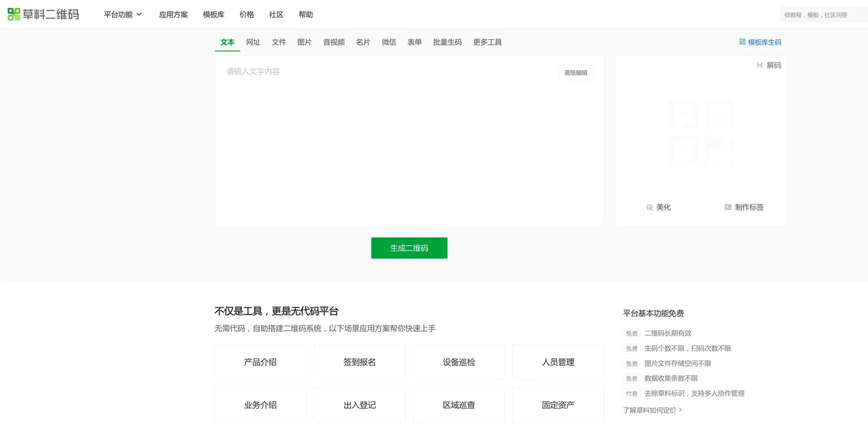Open the 应用方案 menu
868x425 pixels.
[173, 14]
